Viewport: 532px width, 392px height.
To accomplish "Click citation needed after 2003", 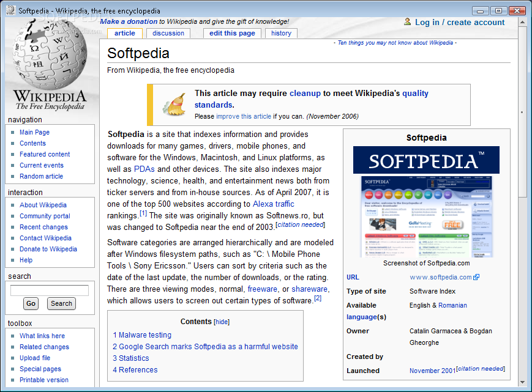I will [300, 224].
